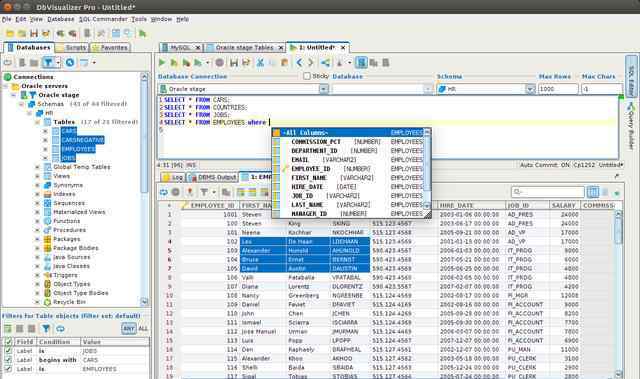
Task: Toggle the ANY filter match button
Action: click(129, 328)
